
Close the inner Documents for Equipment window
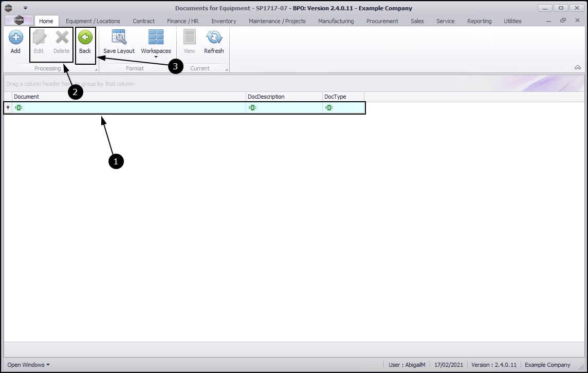(578, 21)
